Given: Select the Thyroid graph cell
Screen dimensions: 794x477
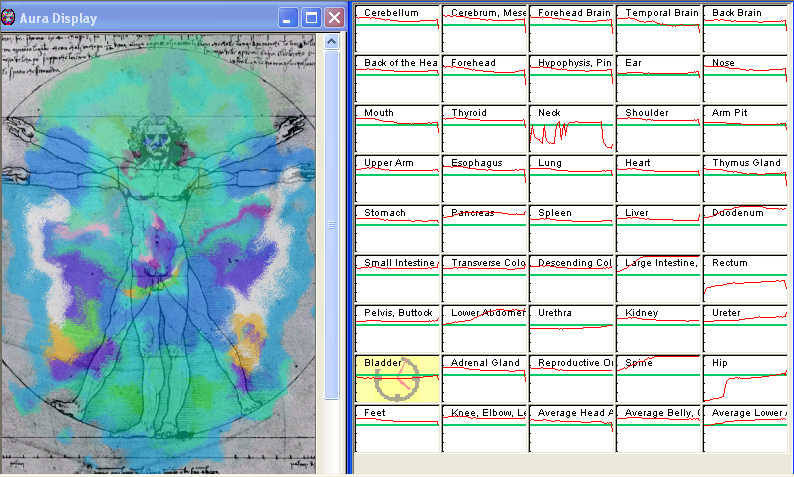Looking at the screenshot, I should 485,129.
